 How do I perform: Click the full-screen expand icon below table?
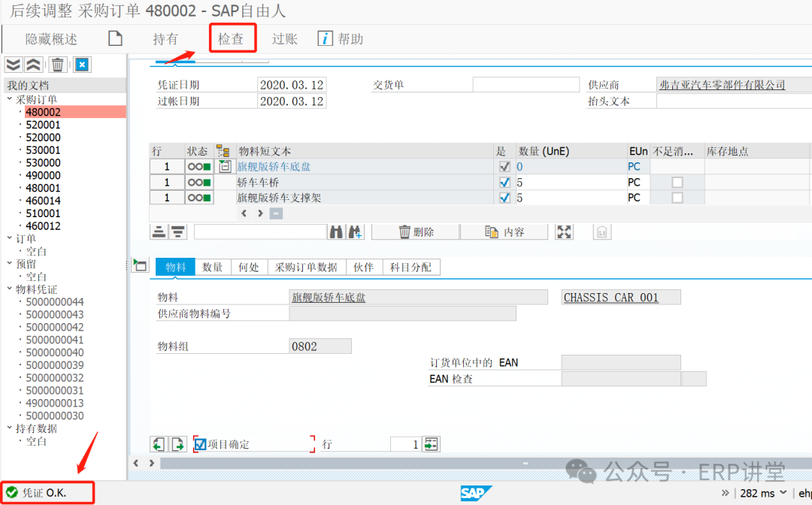point(564,231)
